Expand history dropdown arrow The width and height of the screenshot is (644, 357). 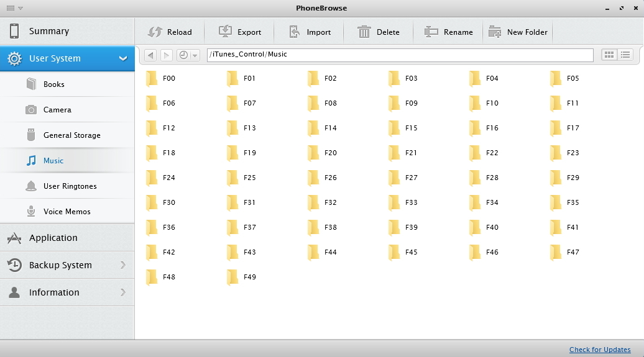(x=195, y=55)
